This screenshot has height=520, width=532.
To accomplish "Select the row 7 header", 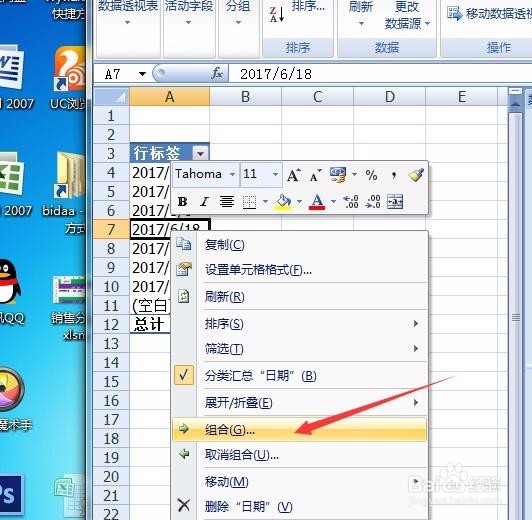I will (x=111, y=230).
